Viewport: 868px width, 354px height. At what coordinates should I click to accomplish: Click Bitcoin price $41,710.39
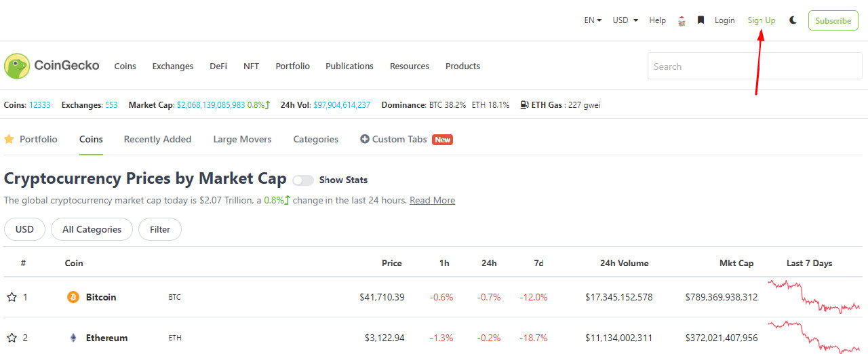[x=382, y=297]
